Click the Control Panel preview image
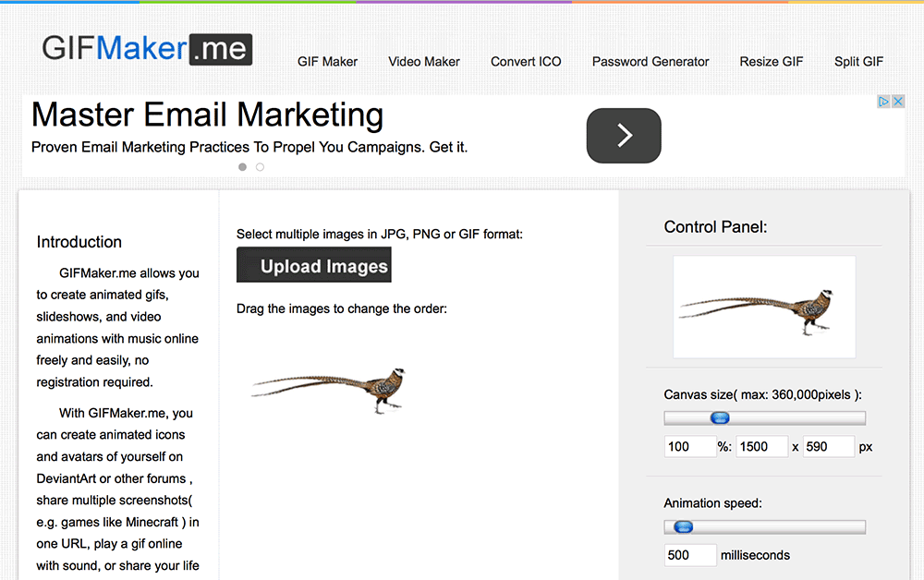 [x=764, y=307]
